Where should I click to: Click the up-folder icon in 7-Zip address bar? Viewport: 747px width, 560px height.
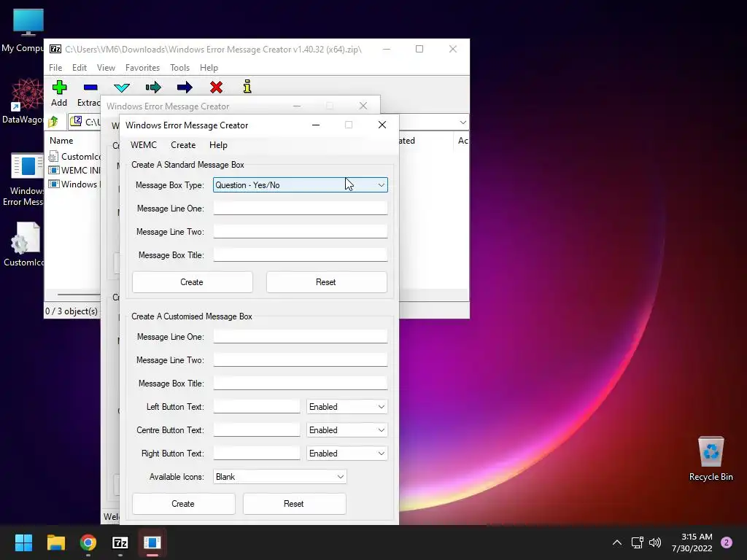click(53, 122)
